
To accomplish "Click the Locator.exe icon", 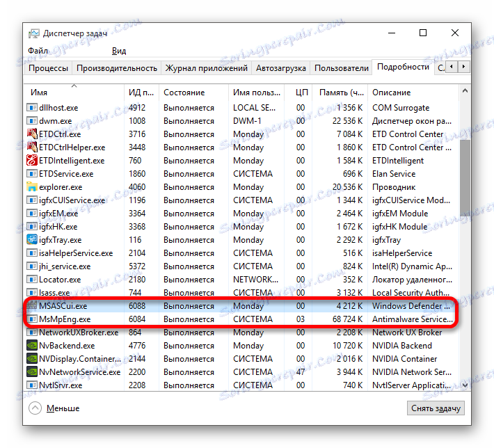I will click(32, 280).
